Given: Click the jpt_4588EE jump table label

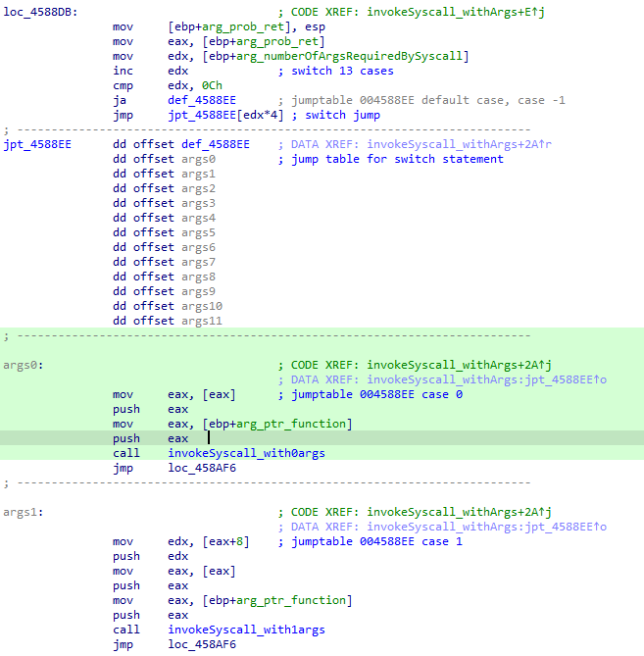Looking at the screenshot, I should pyautogui.click(x=37, y=144).
